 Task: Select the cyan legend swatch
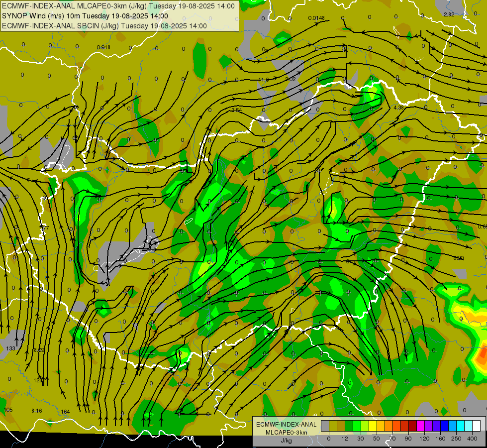460,426
